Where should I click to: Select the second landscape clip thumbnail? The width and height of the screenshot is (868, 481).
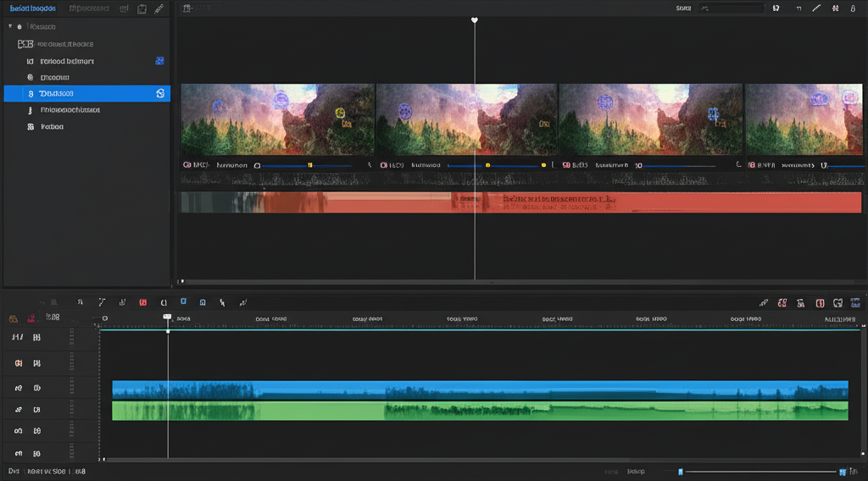pos(467,119)
